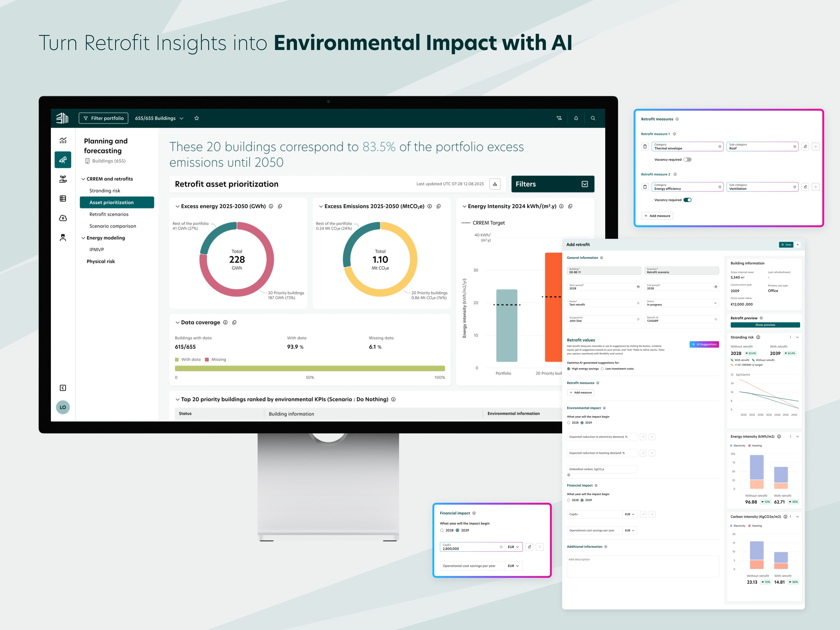Click the notification bell icon
The width and height of the screenshot is (840, 630).
coord(576,118)
